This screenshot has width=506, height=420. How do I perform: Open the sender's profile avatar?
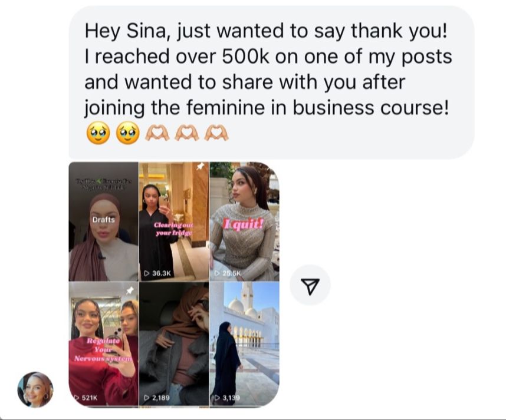coord(35,389)
